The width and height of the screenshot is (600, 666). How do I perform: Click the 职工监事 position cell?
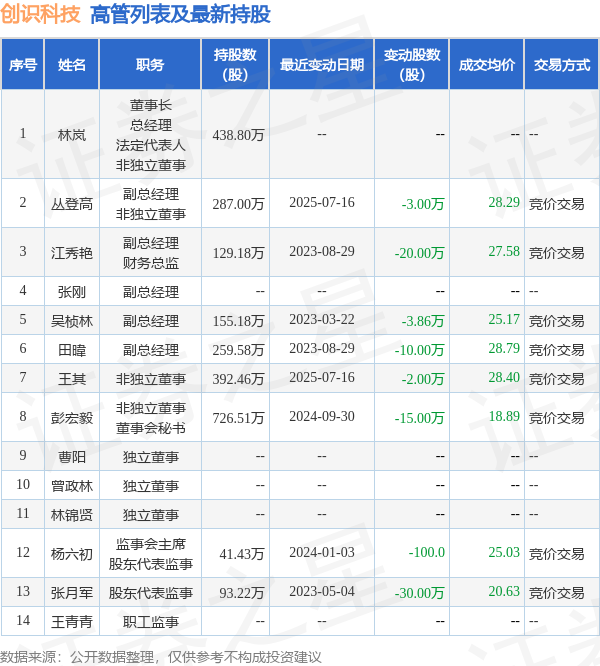tap(151, 621)
